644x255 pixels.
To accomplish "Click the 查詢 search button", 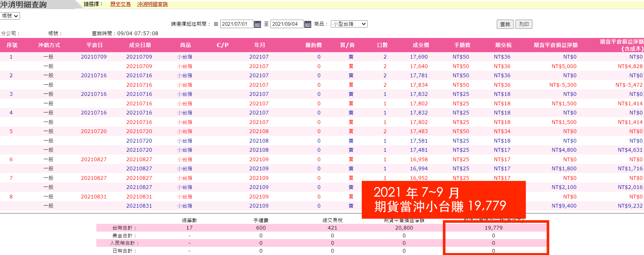I will [505, 24].
